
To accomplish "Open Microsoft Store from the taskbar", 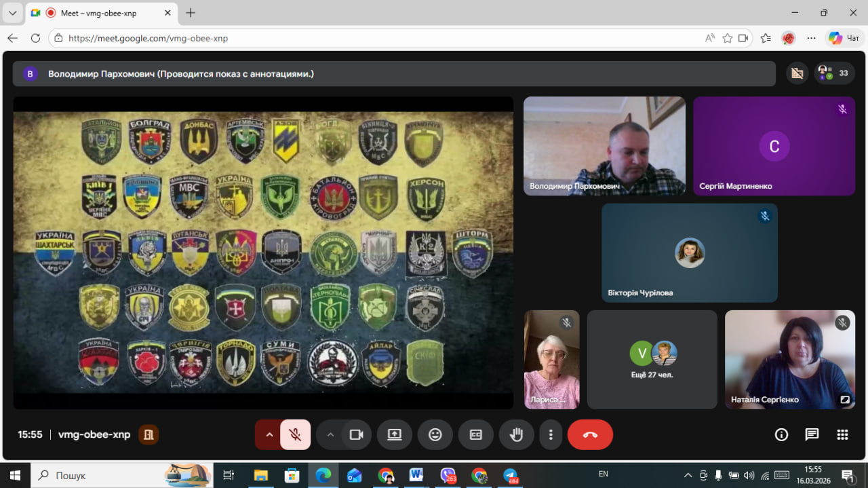I will [292, 475].
